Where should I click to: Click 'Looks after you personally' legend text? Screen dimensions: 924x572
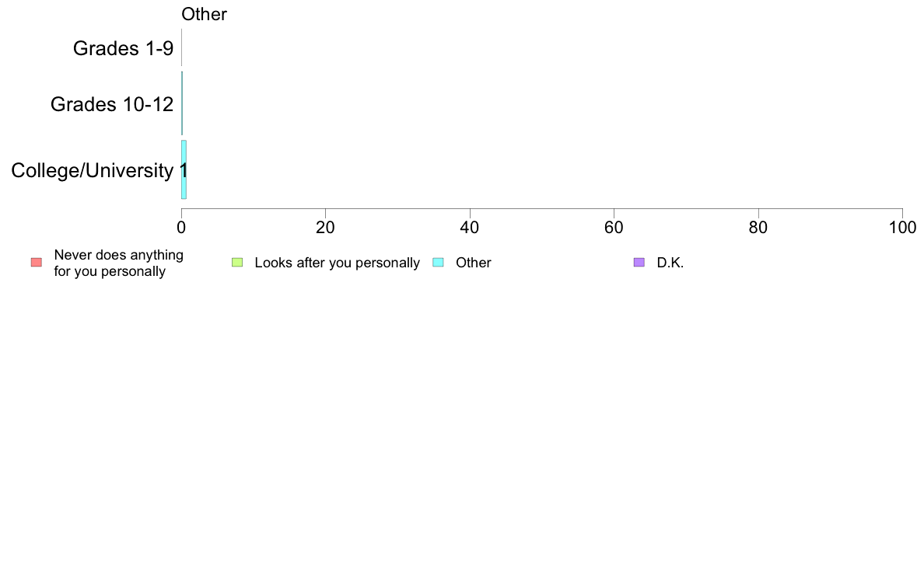click(x=337, y=263)
